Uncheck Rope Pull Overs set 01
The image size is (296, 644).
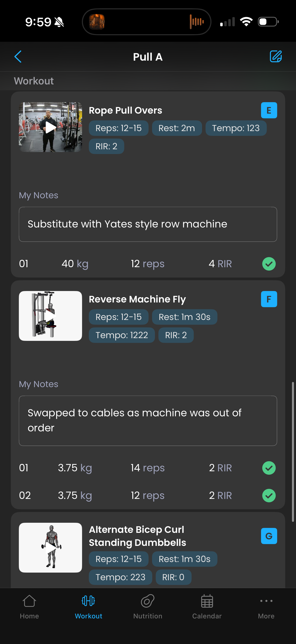click(x=269, y=264)
